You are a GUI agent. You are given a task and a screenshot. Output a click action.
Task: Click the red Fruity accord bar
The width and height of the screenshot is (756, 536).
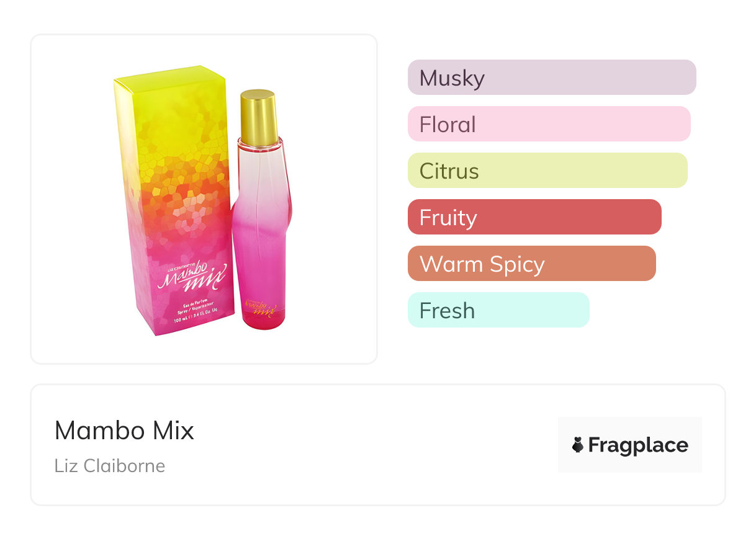(534, 217)
